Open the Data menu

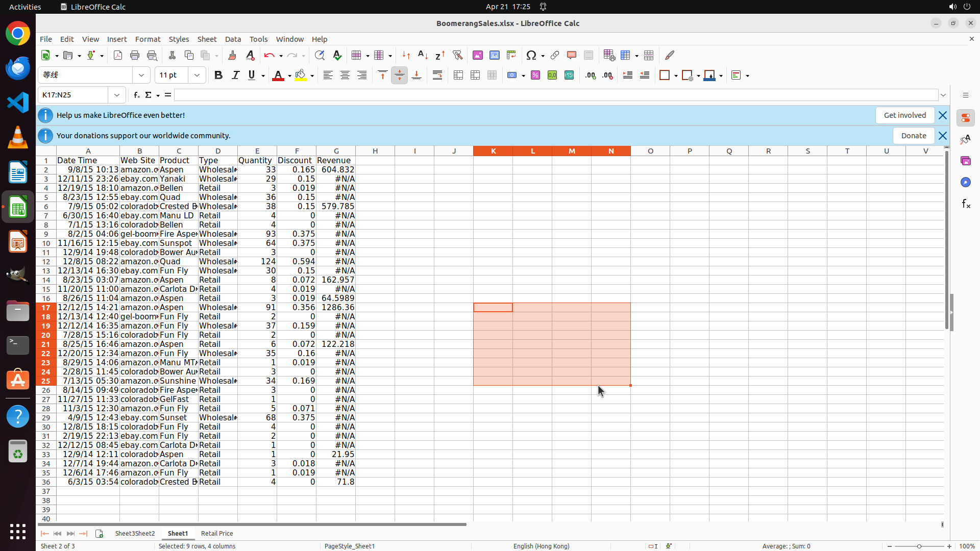[x=233, y=39]
